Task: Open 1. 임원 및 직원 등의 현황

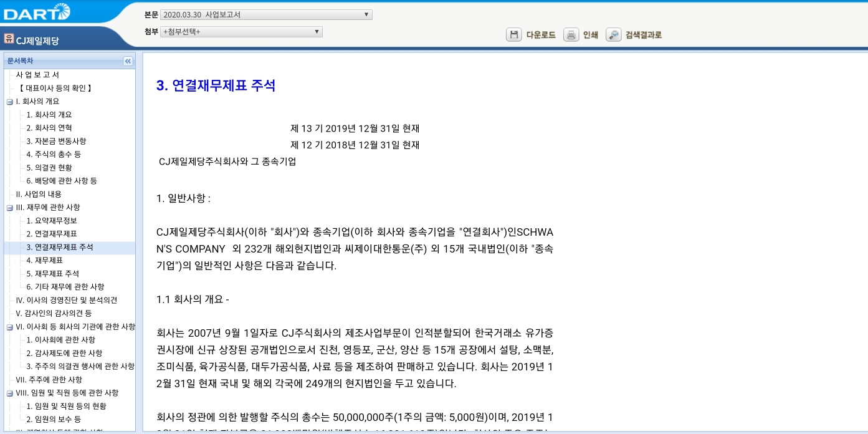Action: tap(66, 406)
